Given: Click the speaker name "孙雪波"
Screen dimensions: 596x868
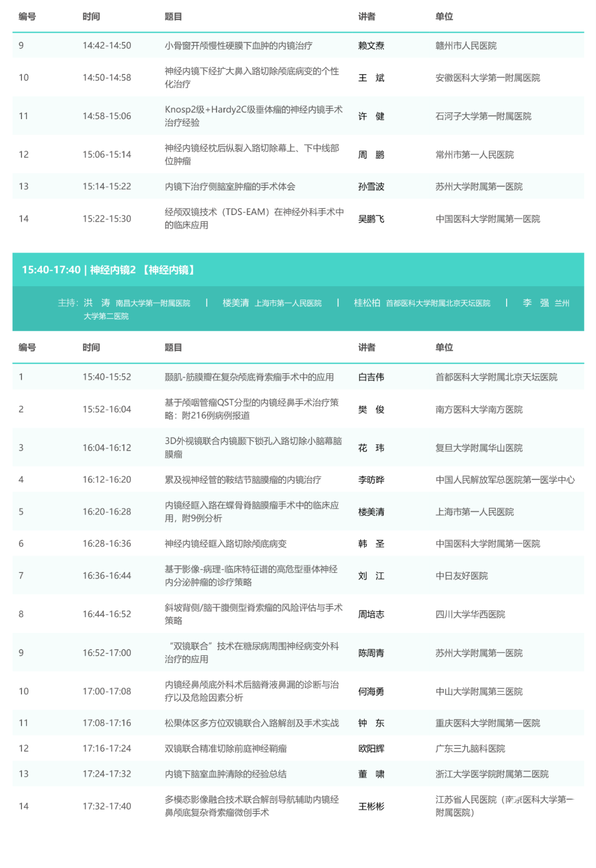Looking at the screenshot, I should pos(371,186).
